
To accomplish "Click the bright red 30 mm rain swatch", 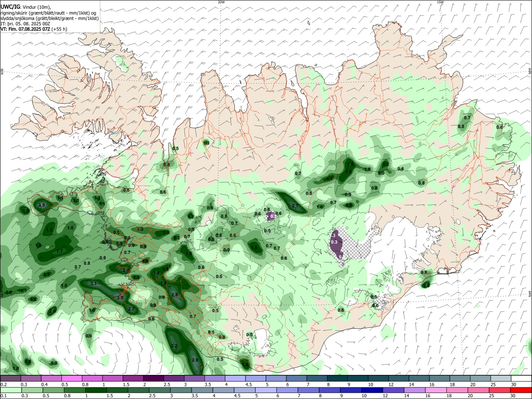I will pyautogui.click(x=521, y=390).
